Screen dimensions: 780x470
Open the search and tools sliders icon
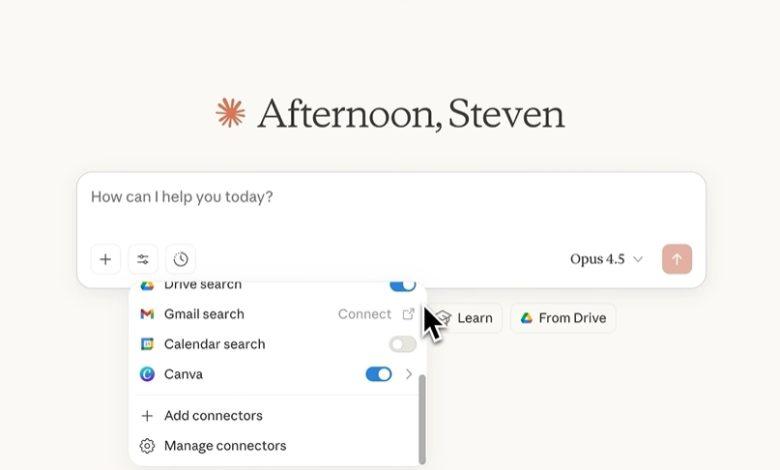pos(143,259)
